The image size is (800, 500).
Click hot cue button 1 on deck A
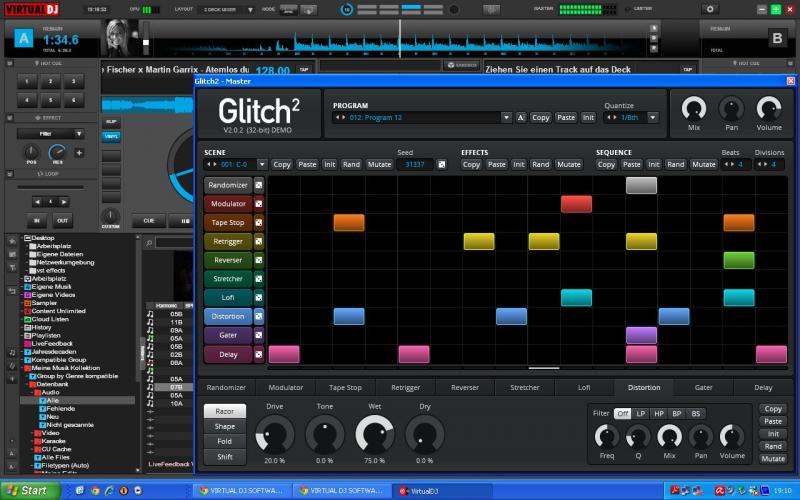pos(27,82)
